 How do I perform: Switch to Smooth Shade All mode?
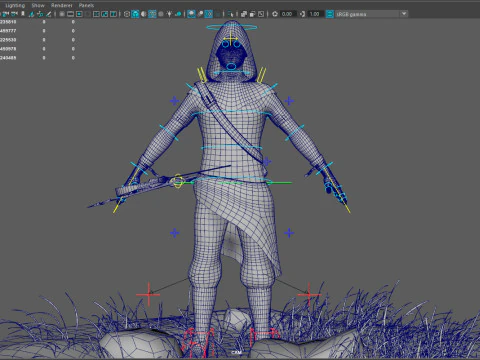point(135,14)
